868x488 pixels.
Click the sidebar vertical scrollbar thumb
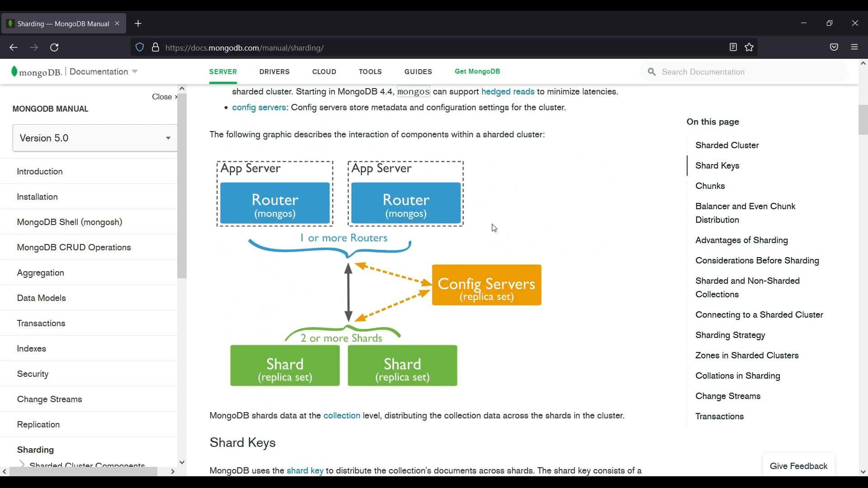[x=182, y=185]
